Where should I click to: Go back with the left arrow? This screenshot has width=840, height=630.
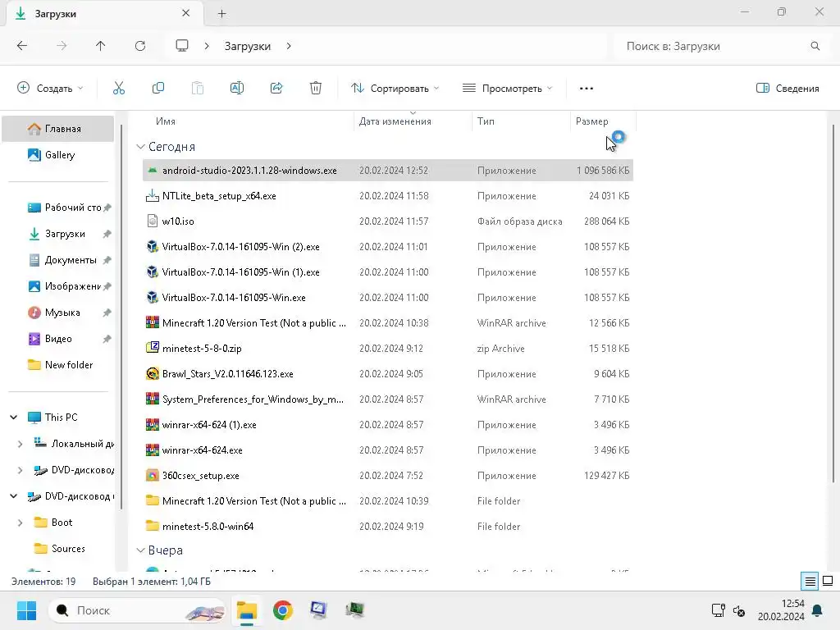click(22, 46)
